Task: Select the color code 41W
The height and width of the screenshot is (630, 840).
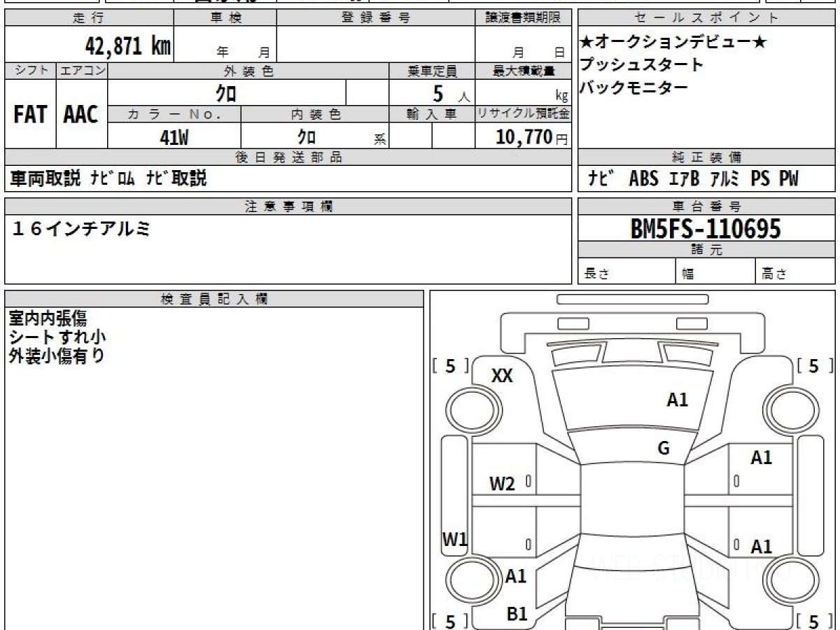Action: [x=174, y=137]
